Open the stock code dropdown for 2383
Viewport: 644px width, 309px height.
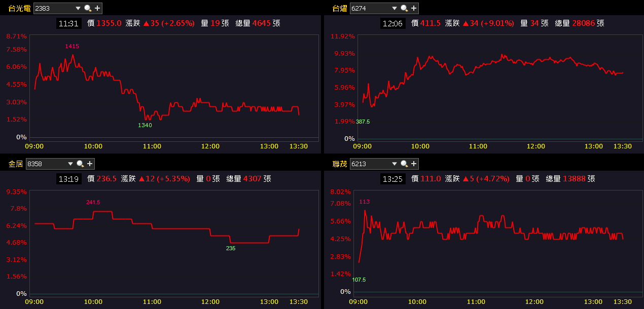[x=78, y=8]
